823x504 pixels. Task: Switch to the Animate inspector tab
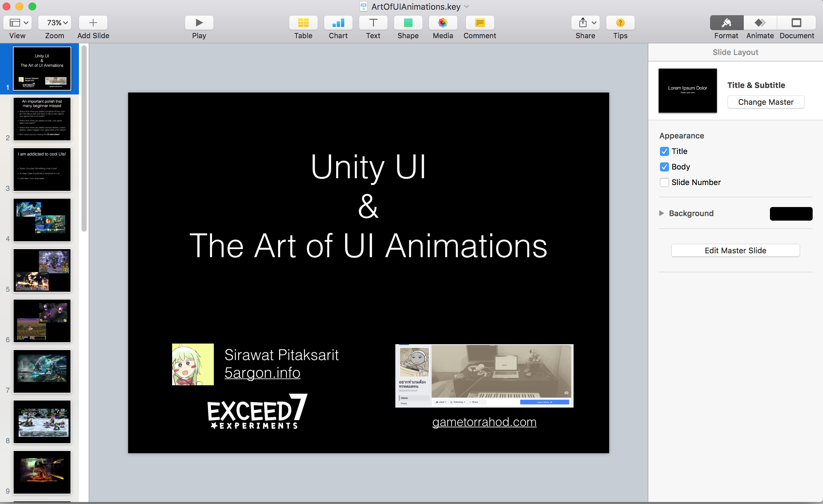(760, 23)
